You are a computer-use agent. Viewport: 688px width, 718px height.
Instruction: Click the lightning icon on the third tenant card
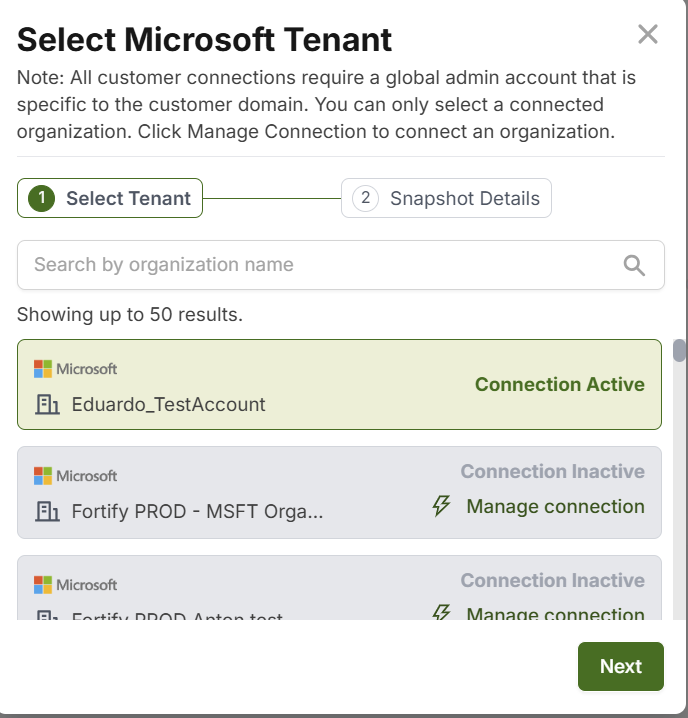441,613
